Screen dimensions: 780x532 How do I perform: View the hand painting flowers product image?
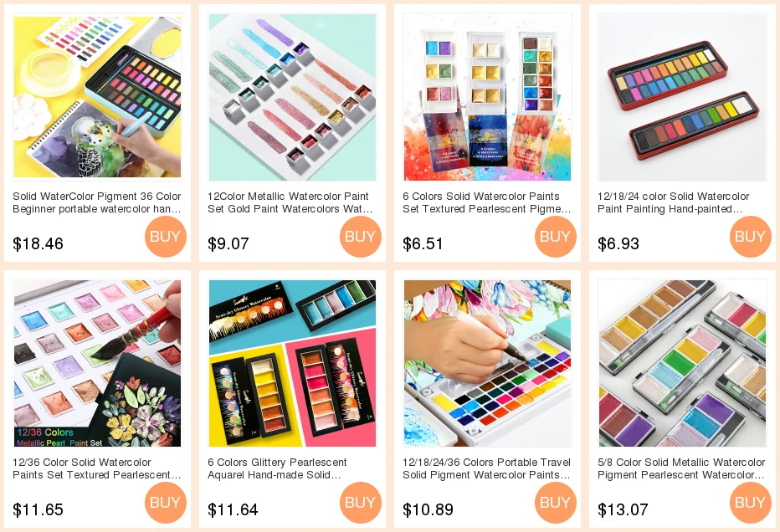(x=487, y=364)
